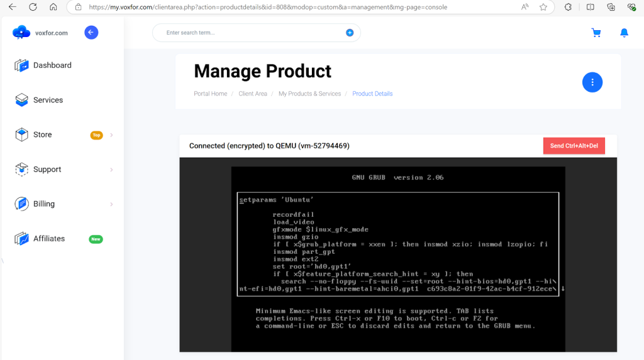Expand the Support submenu chevron
644x360 pixels.
pos(111,170)
